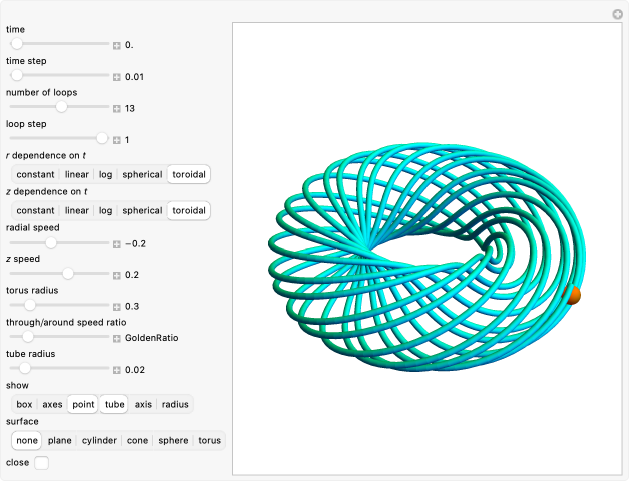Click through/around speed ratio plus icon
Image resolution: width=629 pixels, height=482 pixels.
coord(117,338)
